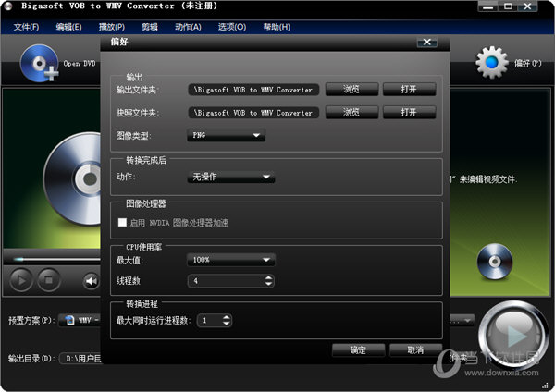555x392 pixels.
Task: Click the 线程数 value field
Action: coord(227,281)
